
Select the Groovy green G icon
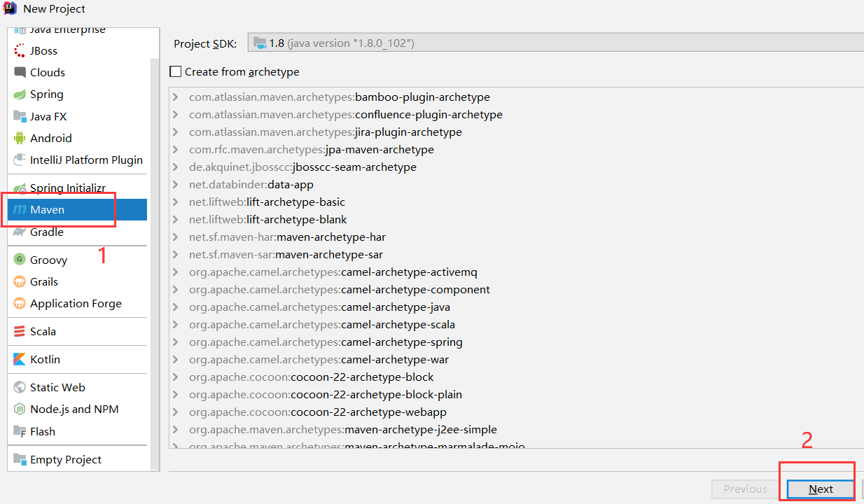pos(20,260)
